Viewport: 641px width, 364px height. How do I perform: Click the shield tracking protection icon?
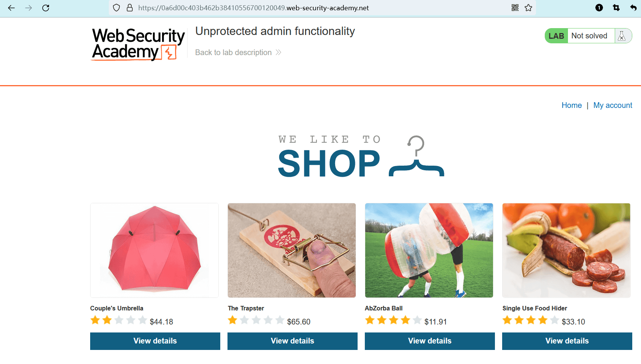click(116, 8)
